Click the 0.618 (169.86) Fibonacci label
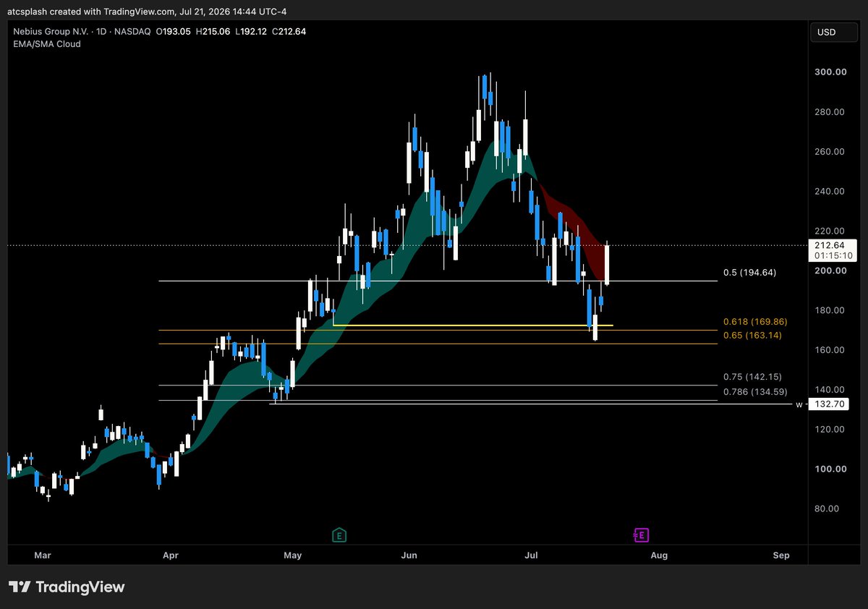The width and height of the screenshot is (868, 609). tap(754, 321)
